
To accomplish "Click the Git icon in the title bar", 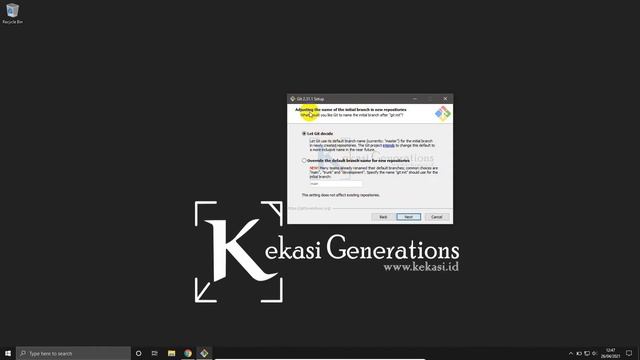I will point(292,99).
